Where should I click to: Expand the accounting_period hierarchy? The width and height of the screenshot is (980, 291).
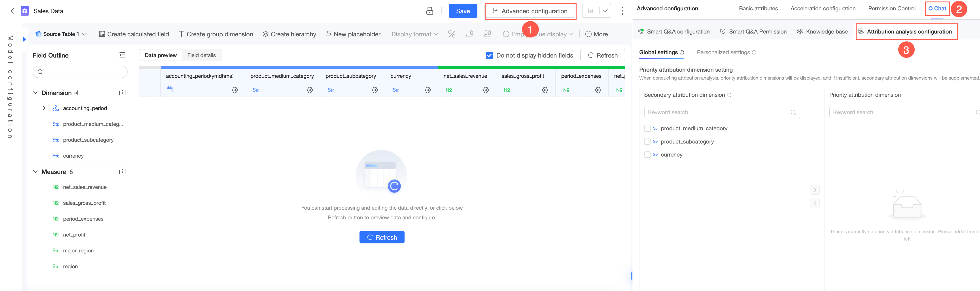pos(44,108)
